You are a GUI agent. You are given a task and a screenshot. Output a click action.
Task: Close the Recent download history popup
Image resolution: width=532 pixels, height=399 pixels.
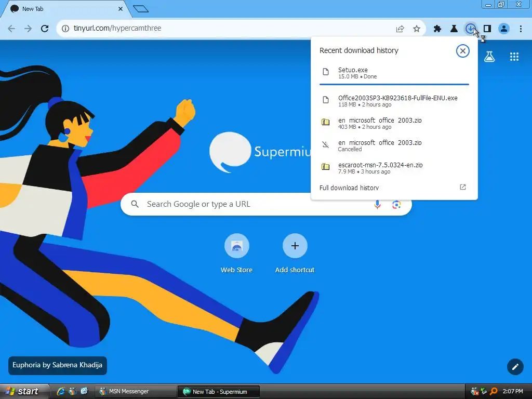(462, 51)
